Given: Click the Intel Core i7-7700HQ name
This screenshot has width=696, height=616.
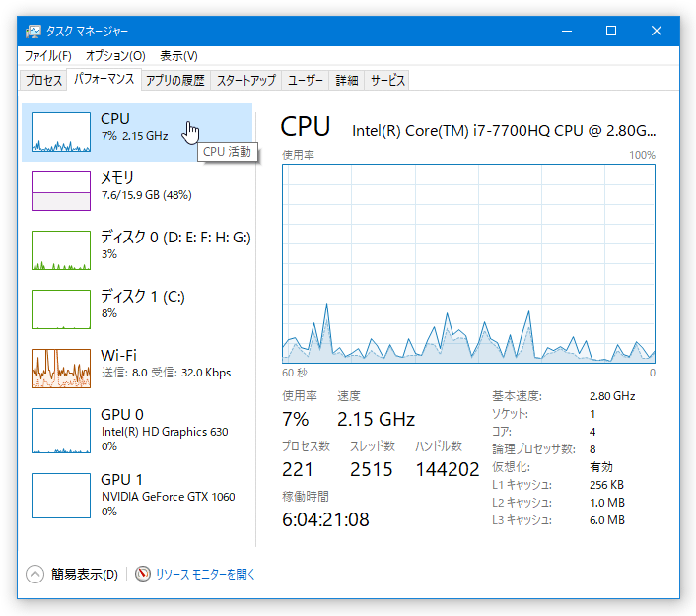Looking at the screenshot, I should click(504, 130).
